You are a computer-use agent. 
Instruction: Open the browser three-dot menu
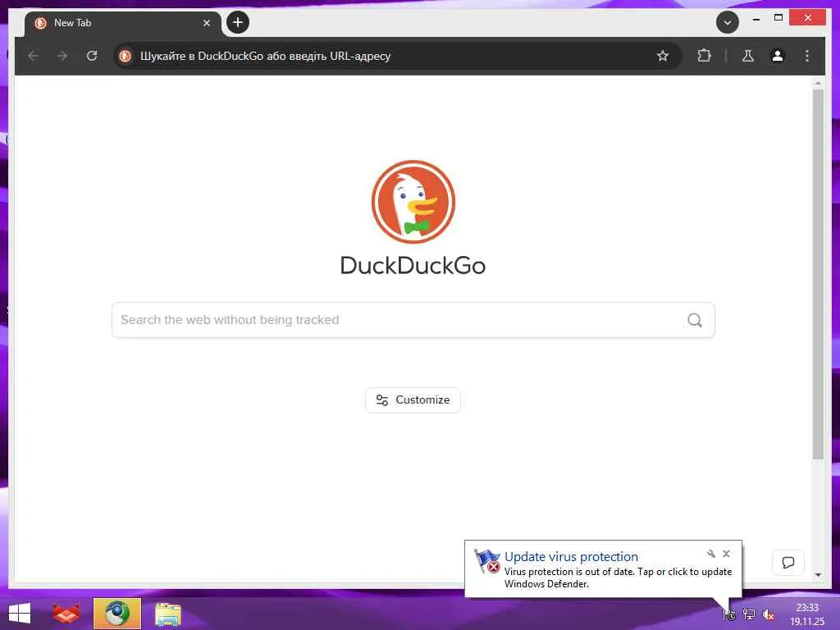coord(807,56)
